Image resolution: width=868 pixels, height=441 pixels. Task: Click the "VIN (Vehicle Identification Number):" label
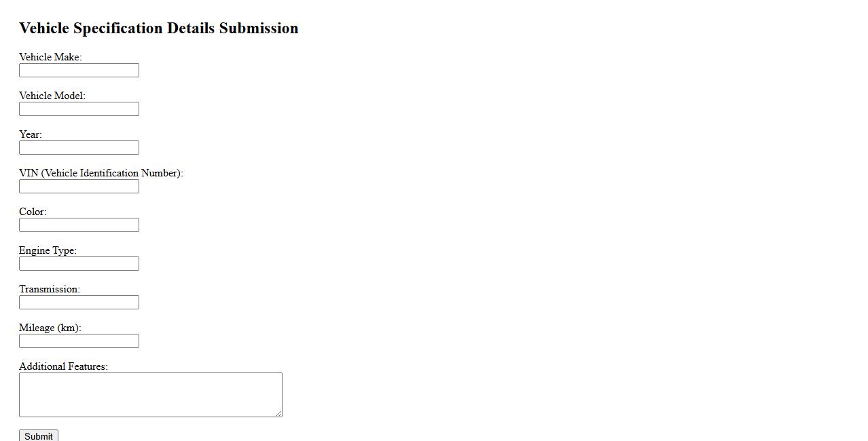point(101,173)
